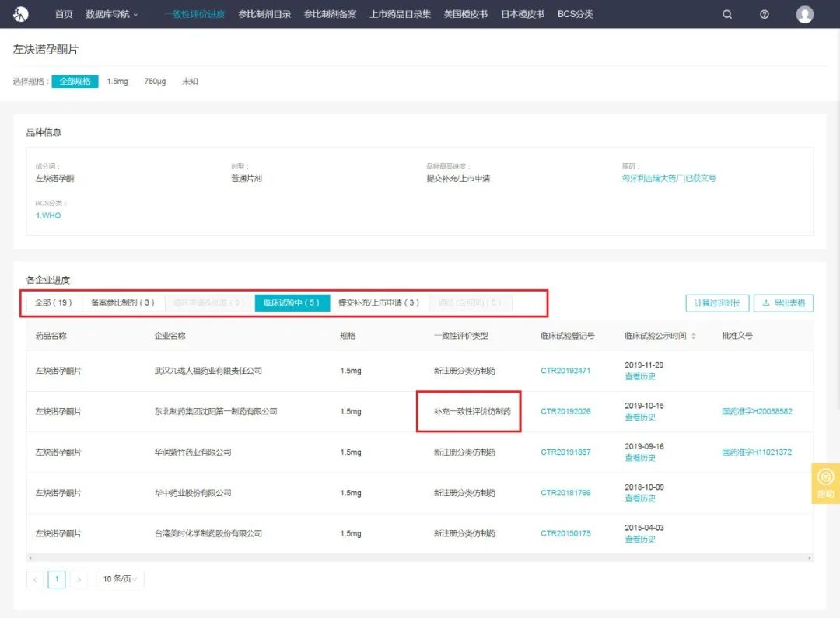Open 上市药品目录集 nav item
The height and width of the screenshot is (618, 840).
pyautogui.click(x=401, y=14)
